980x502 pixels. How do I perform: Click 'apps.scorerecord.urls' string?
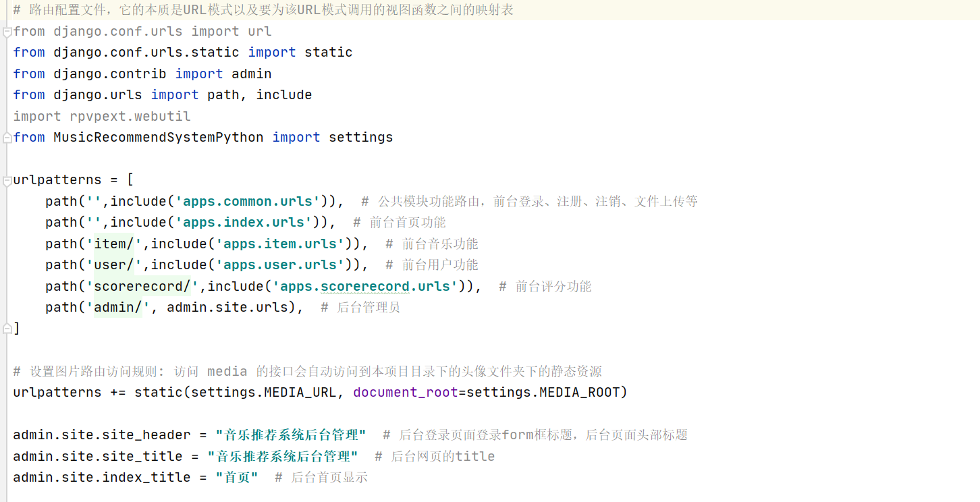click(x=365, y=286)
